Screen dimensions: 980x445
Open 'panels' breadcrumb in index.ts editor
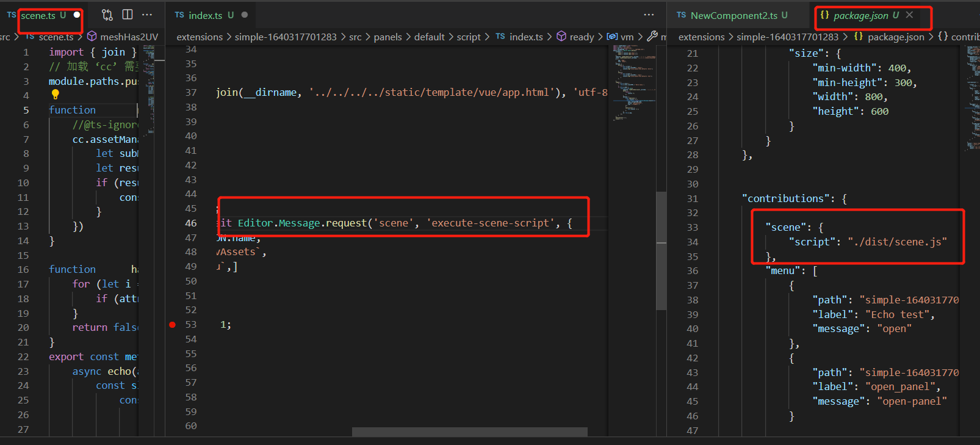point(387,37)
